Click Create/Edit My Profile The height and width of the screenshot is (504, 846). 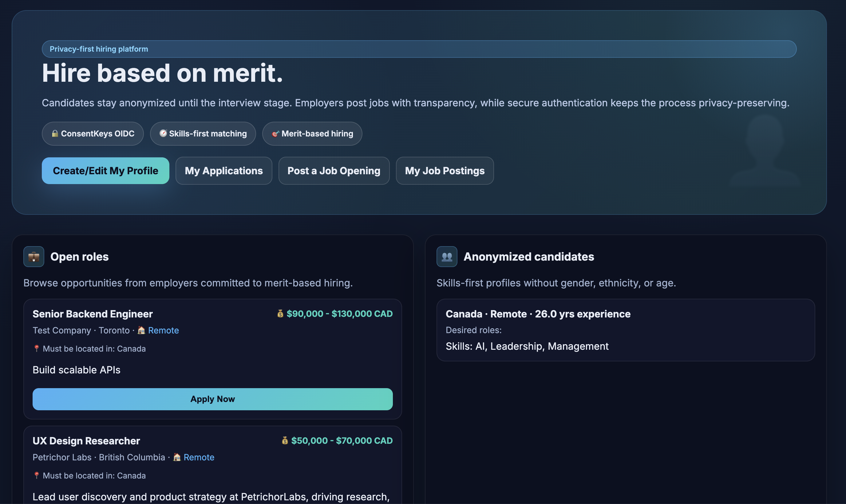105,171
